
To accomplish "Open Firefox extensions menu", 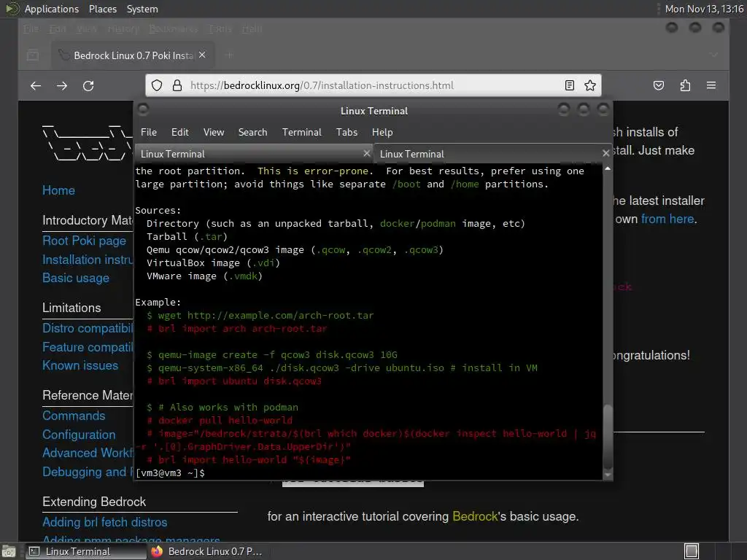I will tap(685, 86).
